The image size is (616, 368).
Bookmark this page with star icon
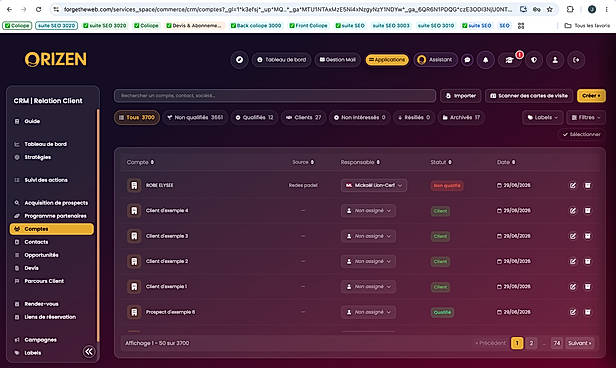550,9
